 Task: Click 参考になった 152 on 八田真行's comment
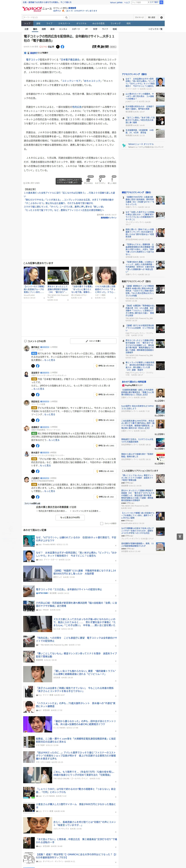tap(105, 497)
